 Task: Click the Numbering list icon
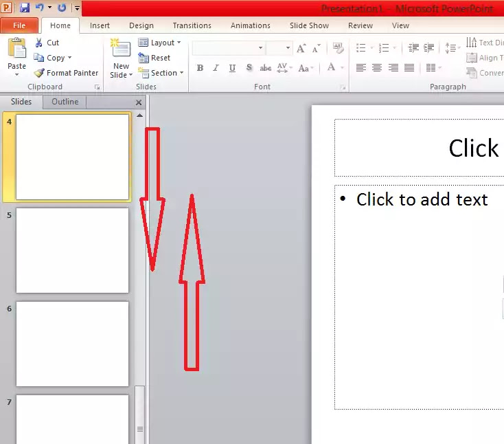tap(384, 48)
